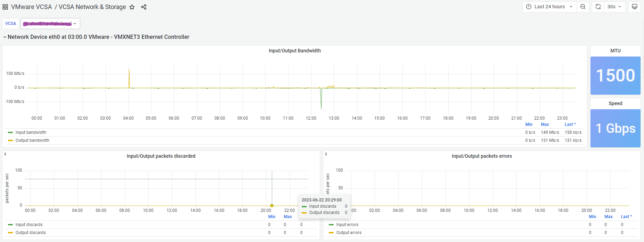Share the dashboard via share icon

pos(144,7)
